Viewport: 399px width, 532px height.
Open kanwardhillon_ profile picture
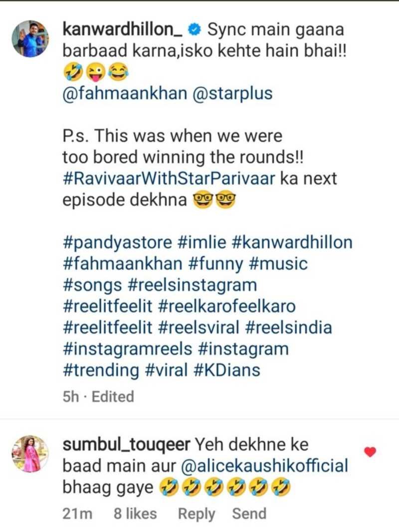coord(30,39)
